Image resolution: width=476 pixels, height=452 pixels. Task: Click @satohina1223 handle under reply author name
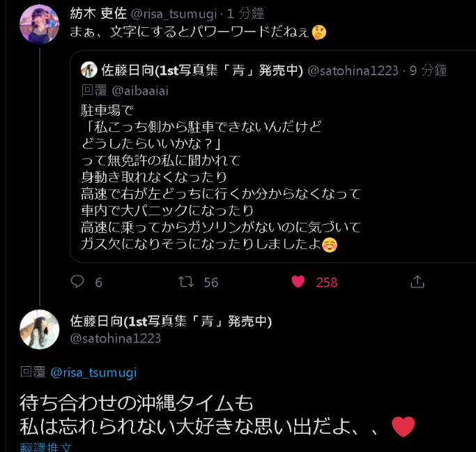coord(116,338)
